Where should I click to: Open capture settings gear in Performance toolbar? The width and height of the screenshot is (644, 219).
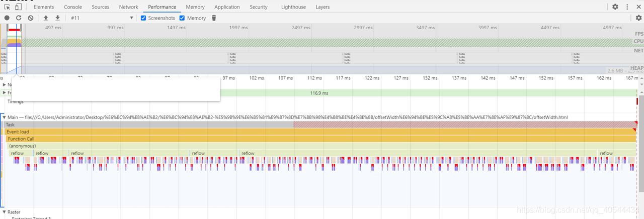639,18
